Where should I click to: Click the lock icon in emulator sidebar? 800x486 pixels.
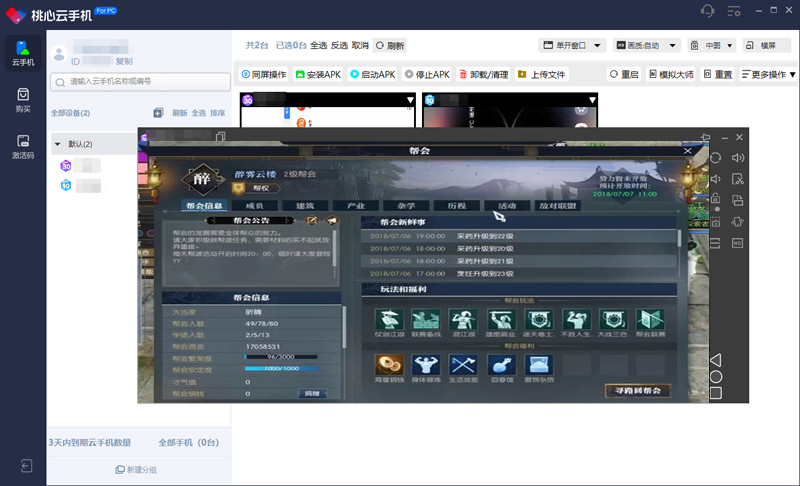coord(715,198)
